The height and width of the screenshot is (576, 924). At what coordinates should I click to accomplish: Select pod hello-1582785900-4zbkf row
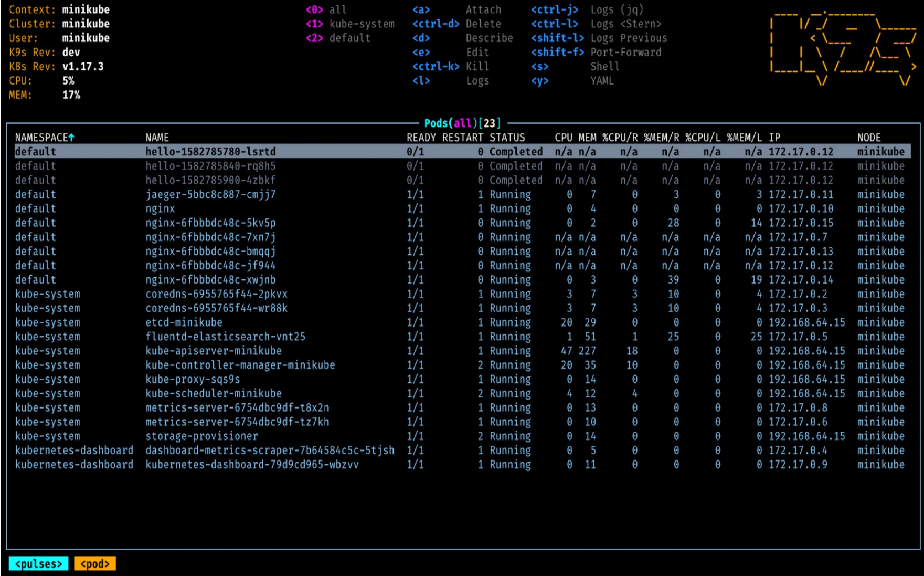pos(463,180)
